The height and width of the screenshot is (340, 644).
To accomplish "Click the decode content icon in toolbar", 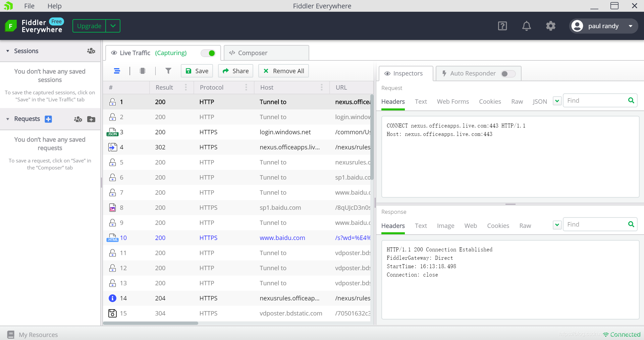I will coord(143,71).
